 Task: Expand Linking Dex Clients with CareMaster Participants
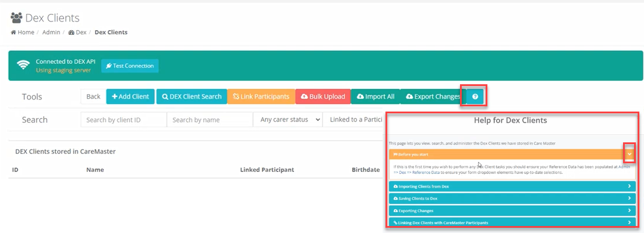(512, 223)
